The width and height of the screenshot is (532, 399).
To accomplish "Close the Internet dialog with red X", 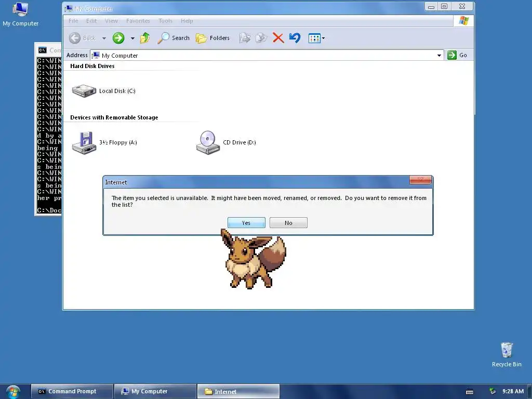I will click(420, 179).
